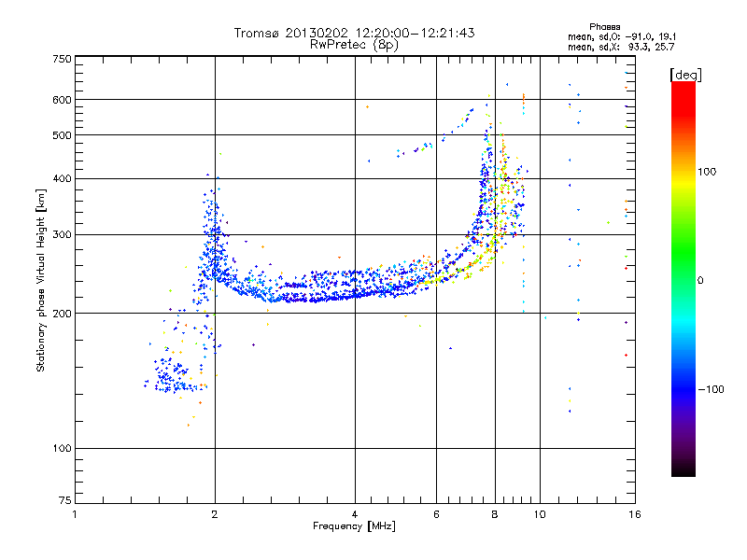
Task: Click the 'RwPretec (8p)' subtitle
Action: coord(354,45)
